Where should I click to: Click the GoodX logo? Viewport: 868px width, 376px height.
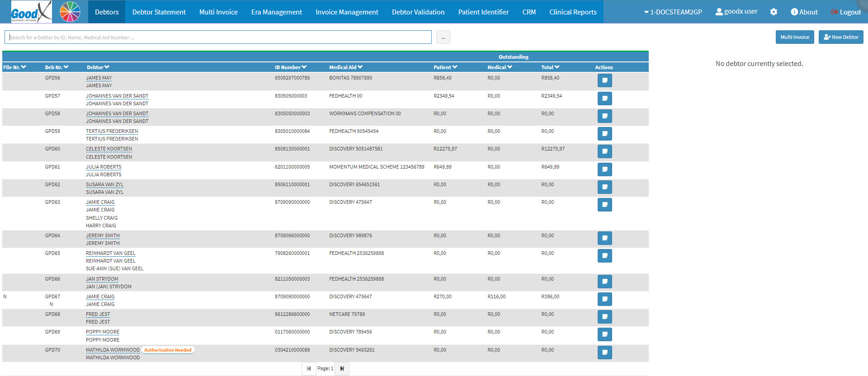point(31,12)
